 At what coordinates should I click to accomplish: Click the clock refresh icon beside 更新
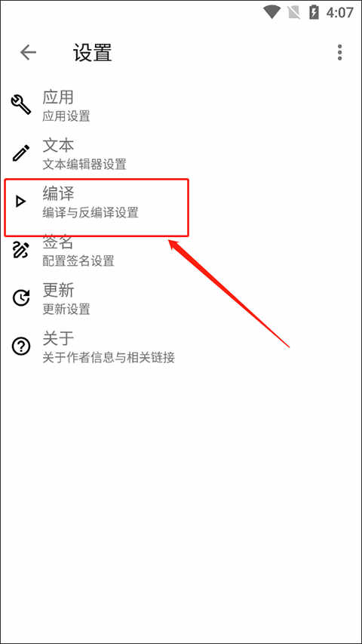coord(21,298)
